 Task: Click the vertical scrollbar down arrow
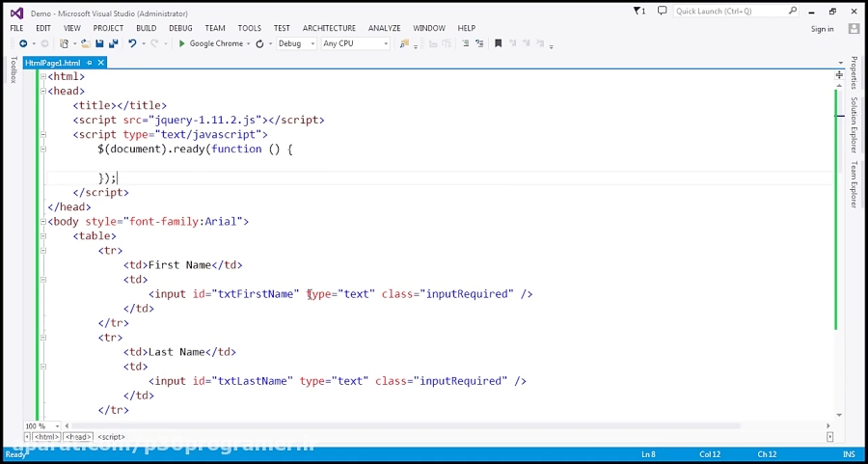840,415
